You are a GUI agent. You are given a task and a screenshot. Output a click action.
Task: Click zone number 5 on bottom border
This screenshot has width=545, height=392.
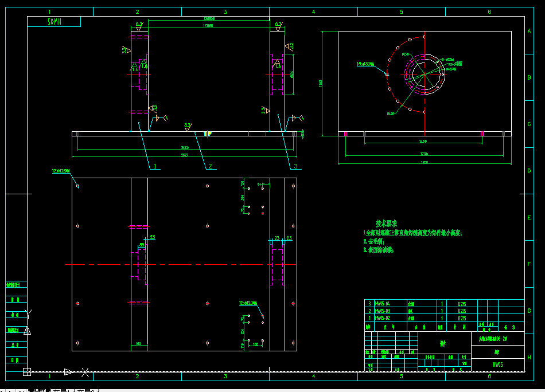pos(402,376)
